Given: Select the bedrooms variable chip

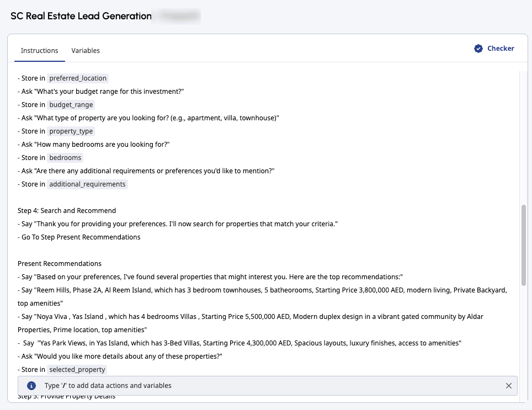Looking at the screenshot, I should tap(65, 158).
